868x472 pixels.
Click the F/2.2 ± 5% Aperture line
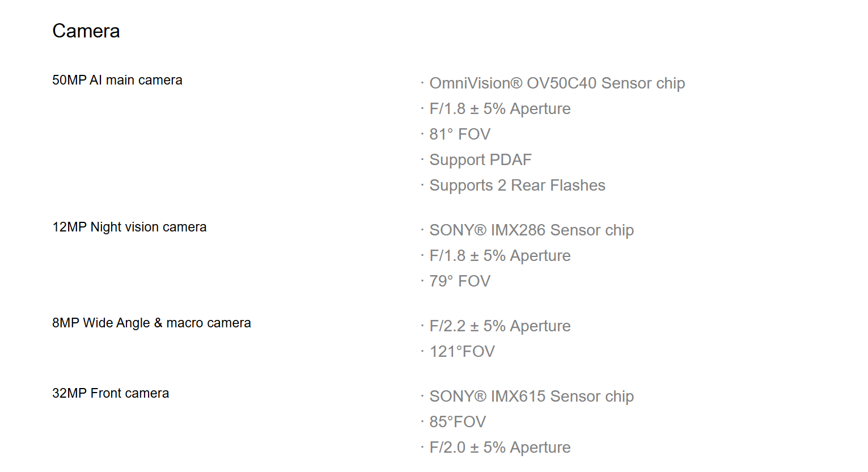pyautogui.click(x=500, y=326)
